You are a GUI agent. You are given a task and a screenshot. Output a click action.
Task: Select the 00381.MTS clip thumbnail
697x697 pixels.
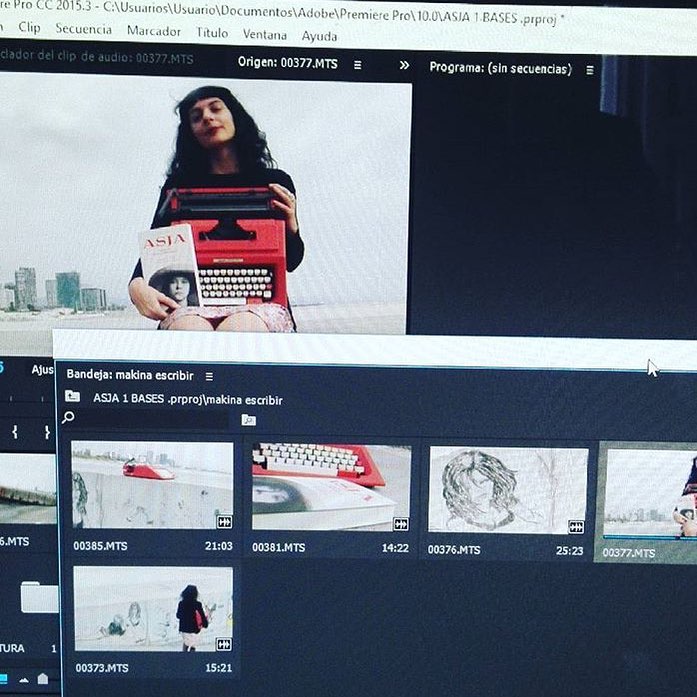coord(331,488)
